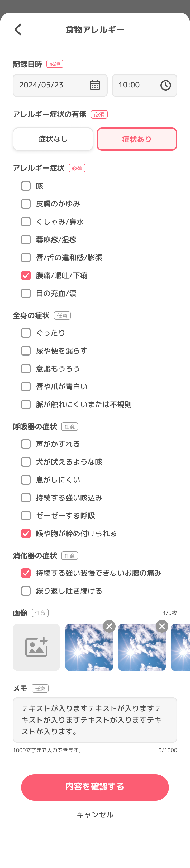The height and width of the screenshot is (868, 190).
Task: Tick the 蕁麻疹/湿疹 checkbox
Action: [26, 240]
